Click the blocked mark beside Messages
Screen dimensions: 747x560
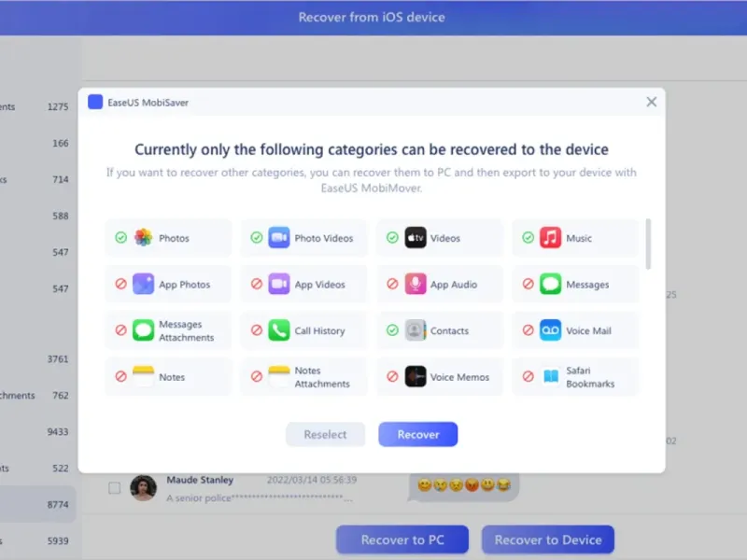pyautogui.click(x=528, y=284)
